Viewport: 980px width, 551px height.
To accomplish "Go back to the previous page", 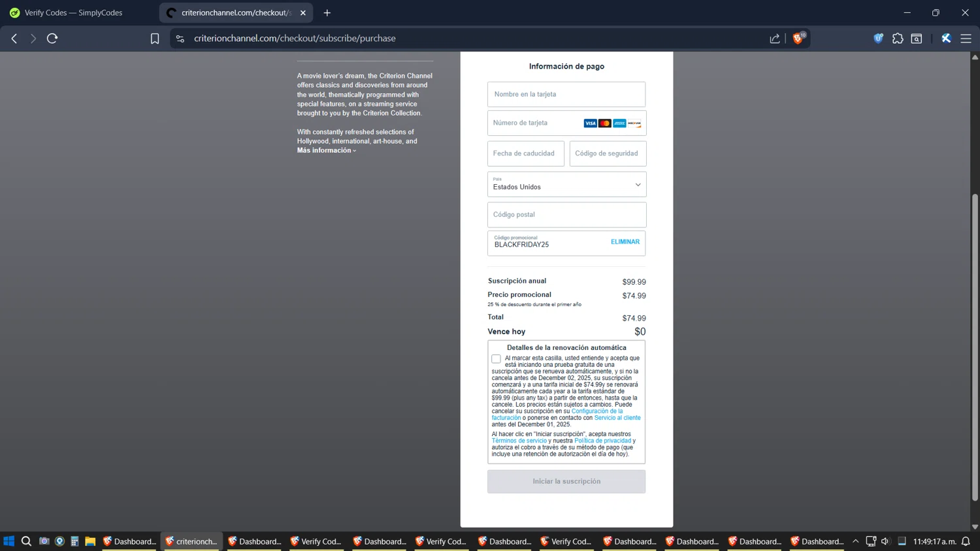I will coord(14,39).
